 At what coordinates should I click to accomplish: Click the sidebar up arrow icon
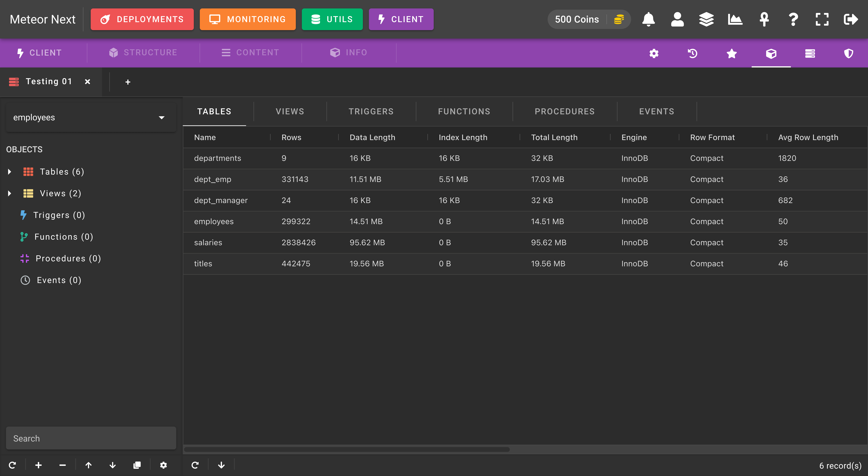tap(88, 465)
